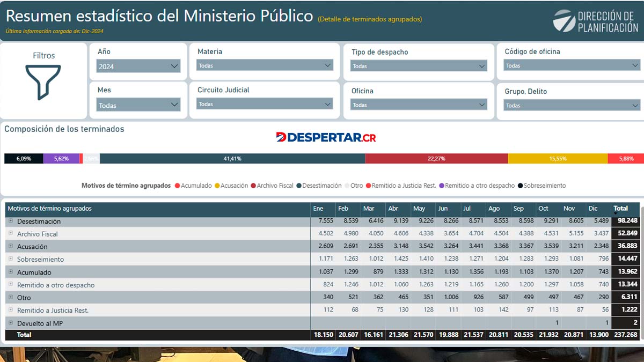The image size is (644, 362).
Task: Select Otro in the chart legend
Action: 354,186
